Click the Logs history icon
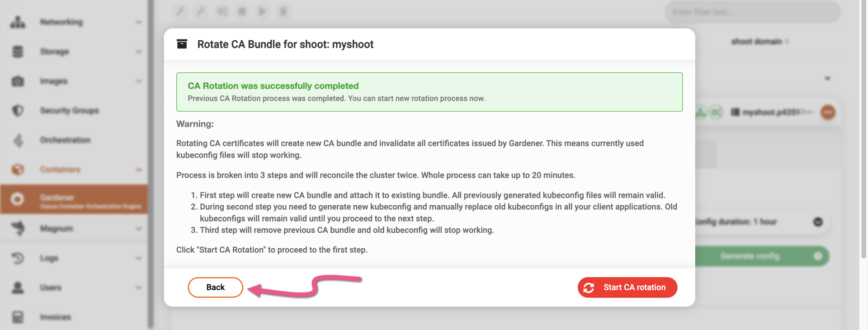 pyautogui.click(x=18, y=258)
